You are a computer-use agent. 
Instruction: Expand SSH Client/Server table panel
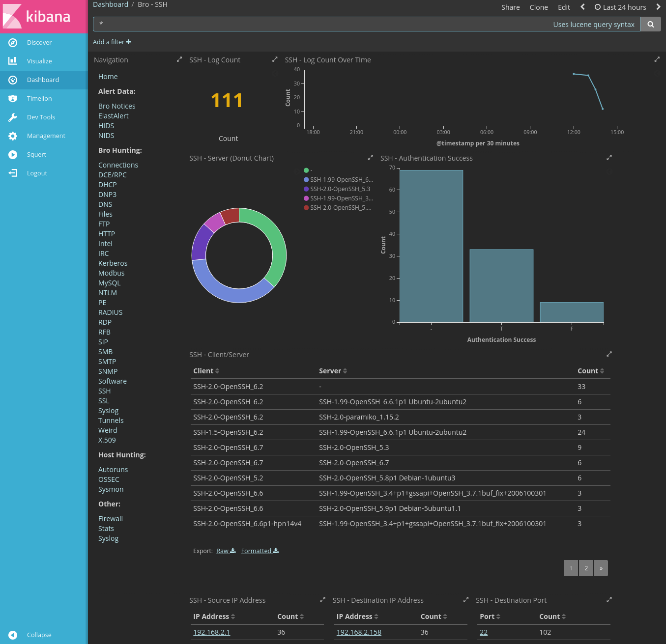click(x=609, y=354)
